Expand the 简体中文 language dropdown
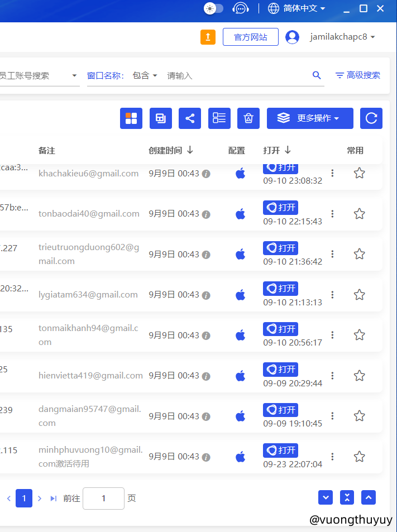 click(296, 8)
